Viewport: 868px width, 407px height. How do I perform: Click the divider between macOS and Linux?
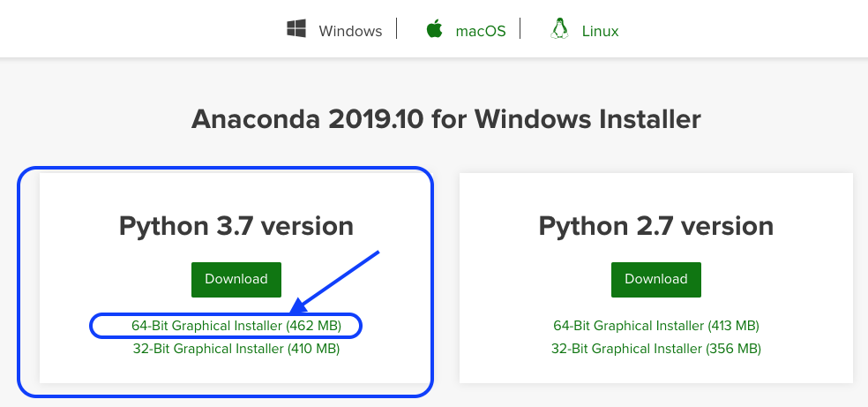[520, 29]
